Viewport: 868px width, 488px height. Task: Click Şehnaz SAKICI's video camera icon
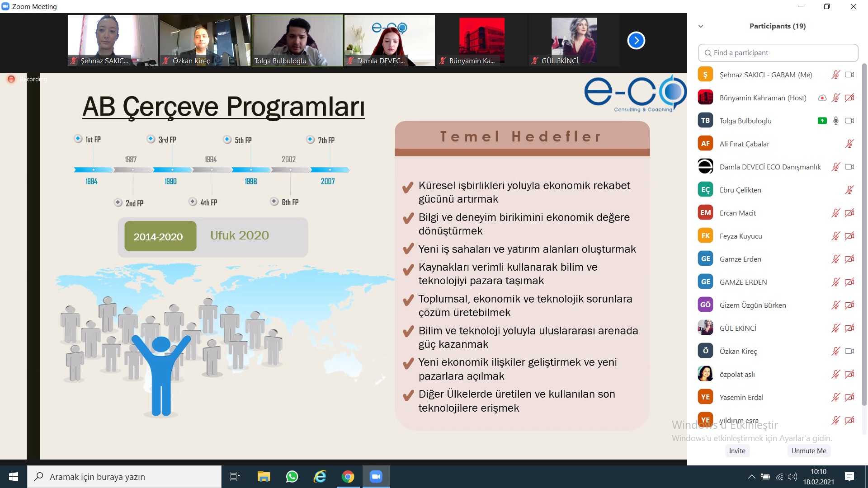click(849, 75)
